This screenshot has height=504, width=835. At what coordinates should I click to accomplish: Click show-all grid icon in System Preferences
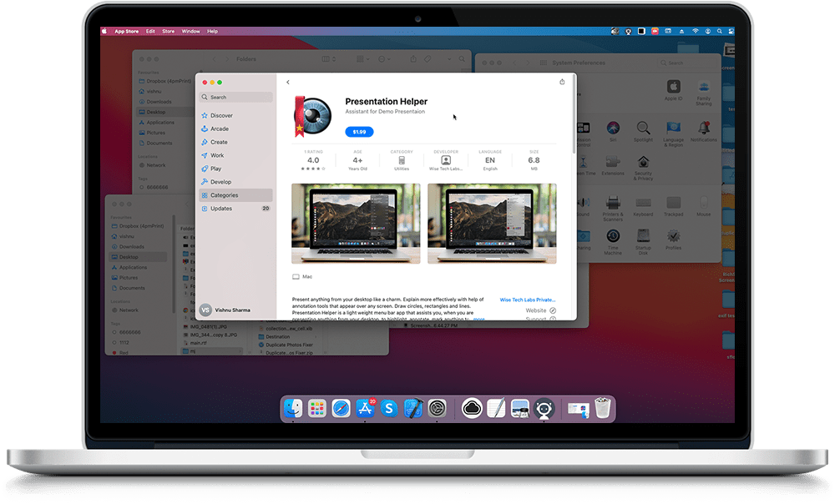coord(544,63)
